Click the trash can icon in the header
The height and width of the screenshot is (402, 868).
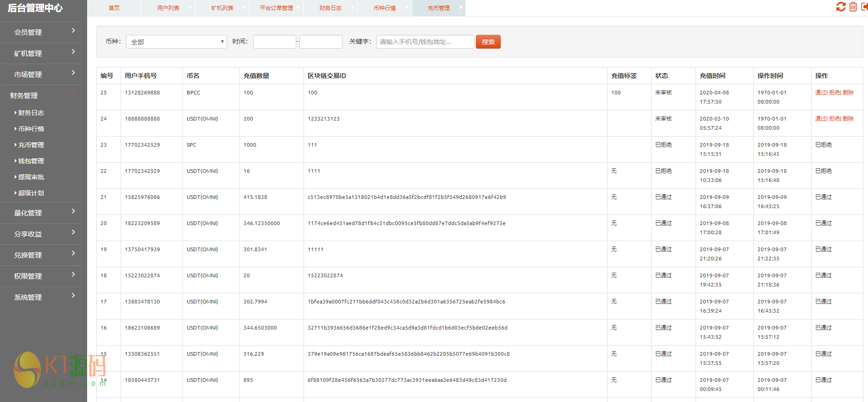coord(853,7)
